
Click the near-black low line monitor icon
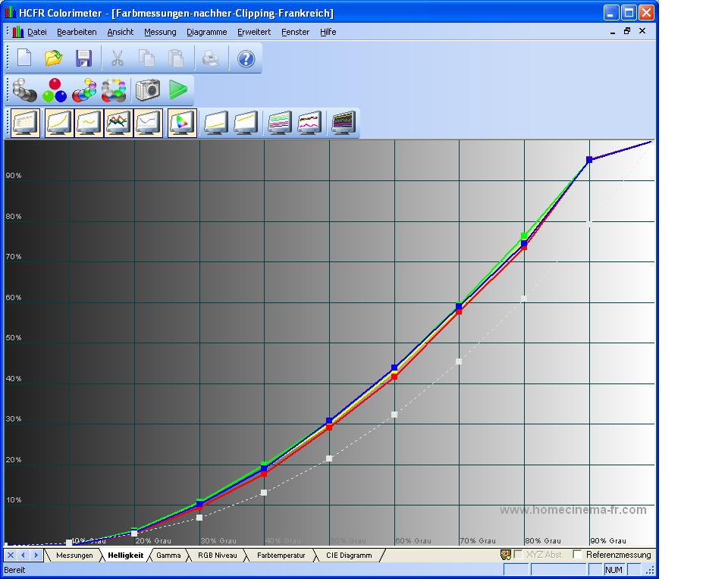tap(216, 123)
